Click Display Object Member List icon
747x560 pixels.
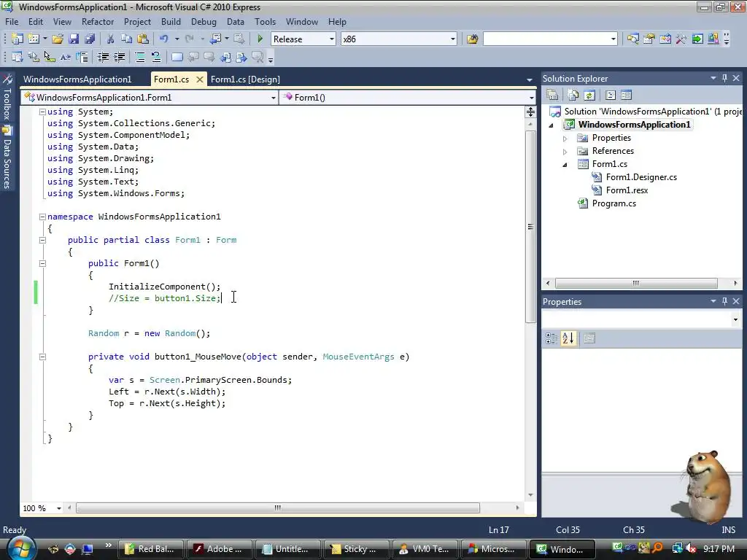pos(18,57)
